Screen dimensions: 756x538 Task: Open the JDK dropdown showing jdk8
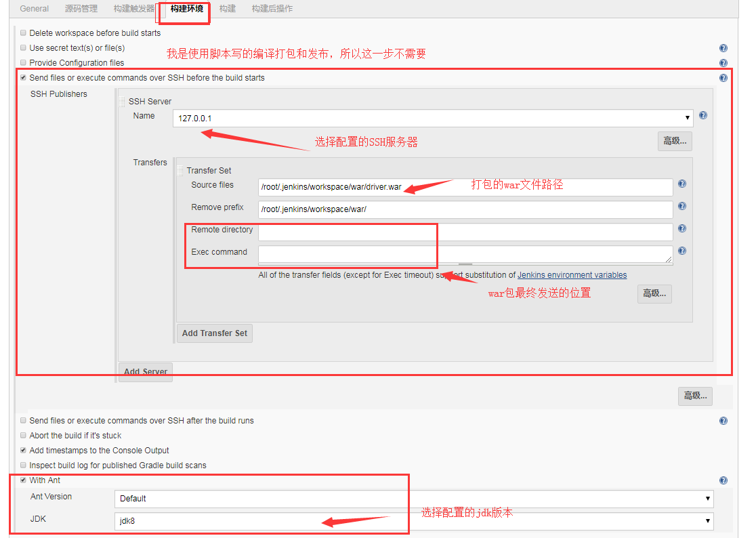point(414,521)
